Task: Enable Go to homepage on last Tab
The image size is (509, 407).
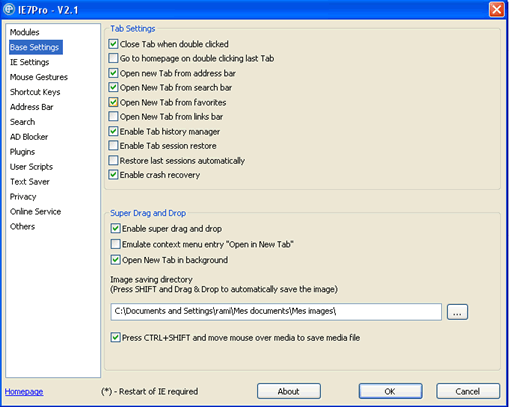Action: click(113, 58)
